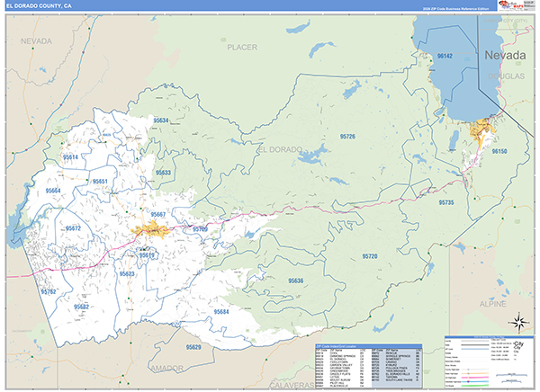Select ZIP code label 95629
Viewport: 540px width, 392px height.
click(193, 347)
